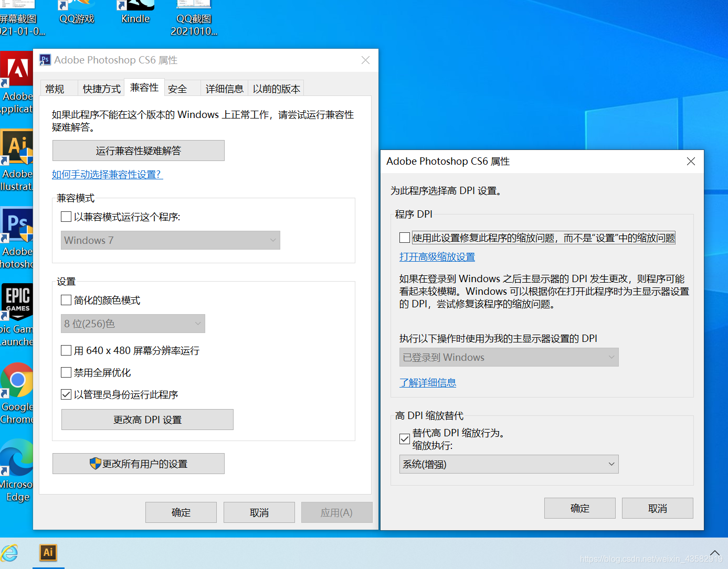Click 打开高级缩放设置 link
The height and width of the screenshot is (569, 728).
pos(437,257)
